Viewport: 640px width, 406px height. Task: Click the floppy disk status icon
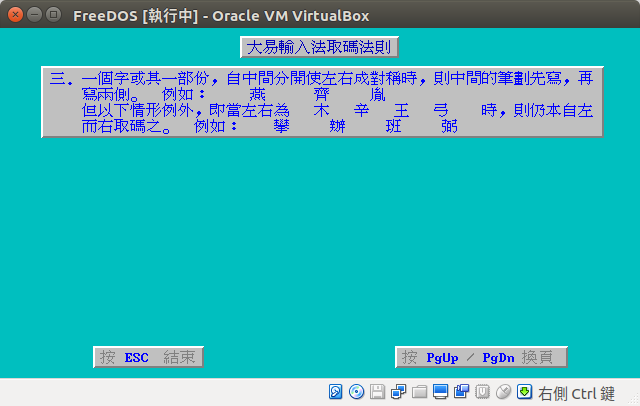[378, 391]
